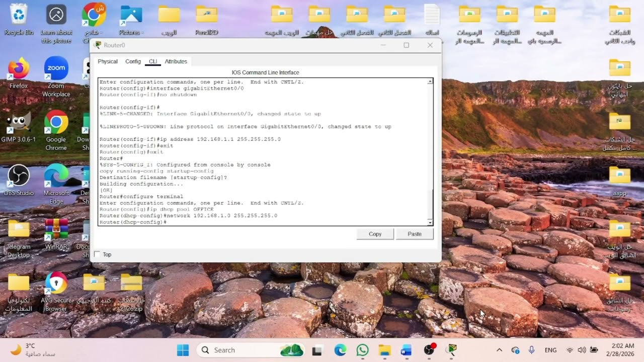Viewport: 644px width, 362px height.
Task: Open the Pictures shortcut on desktop
Action: [x=131, y=20]
